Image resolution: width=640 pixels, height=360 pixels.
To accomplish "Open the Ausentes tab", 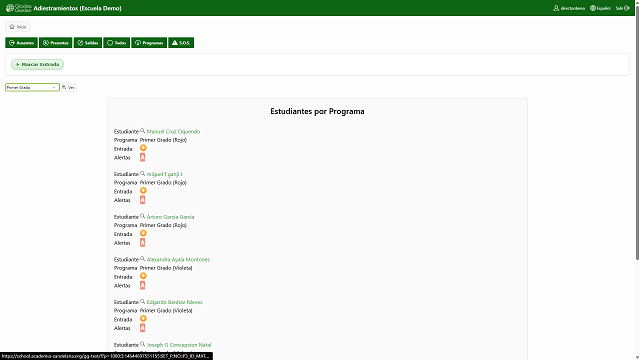I will point(21,43).
